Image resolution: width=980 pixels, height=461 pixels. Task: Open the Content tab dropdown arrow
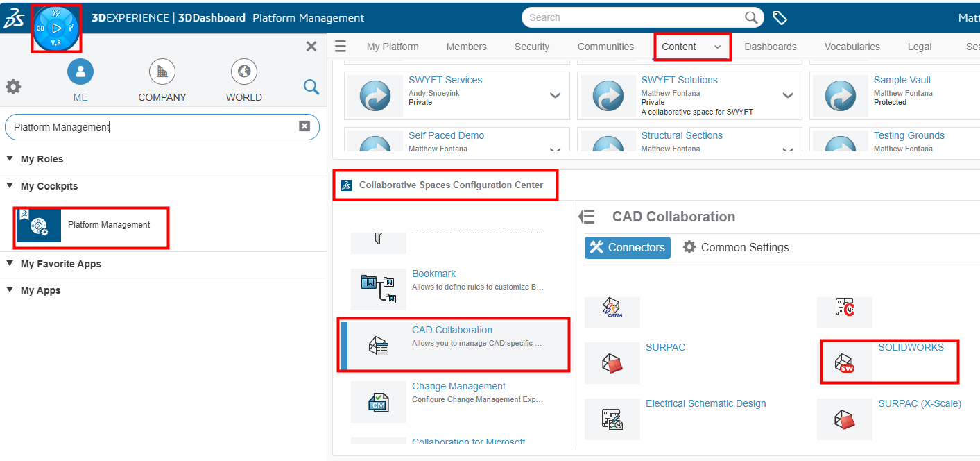point(717,47)
